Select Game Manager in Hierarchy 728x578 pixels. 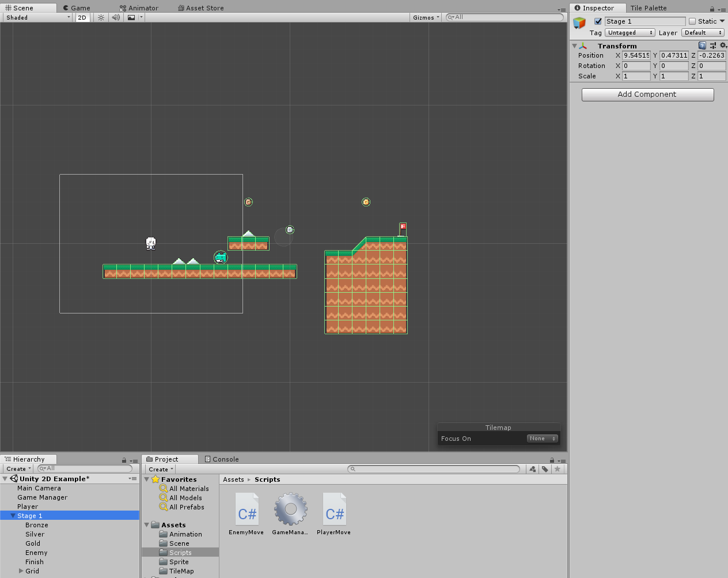click(x=42, y=497)
